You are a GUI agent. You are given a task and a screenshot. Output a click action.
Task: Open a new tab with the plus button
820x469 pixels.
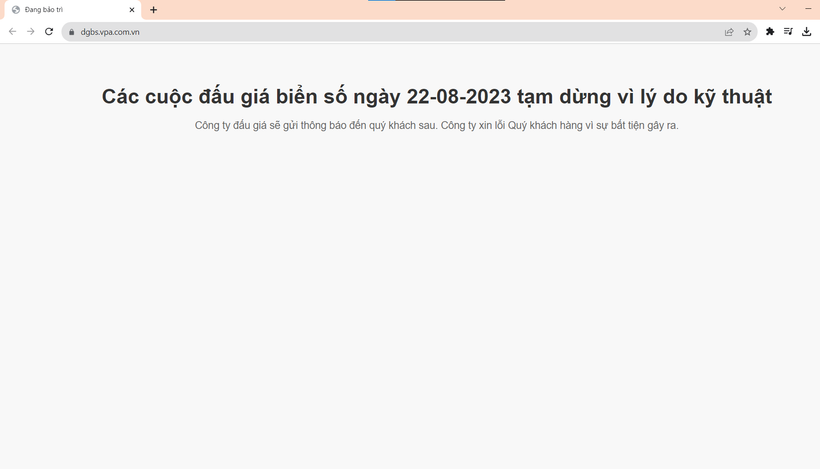pyautogui.click(x=153, y=10)
